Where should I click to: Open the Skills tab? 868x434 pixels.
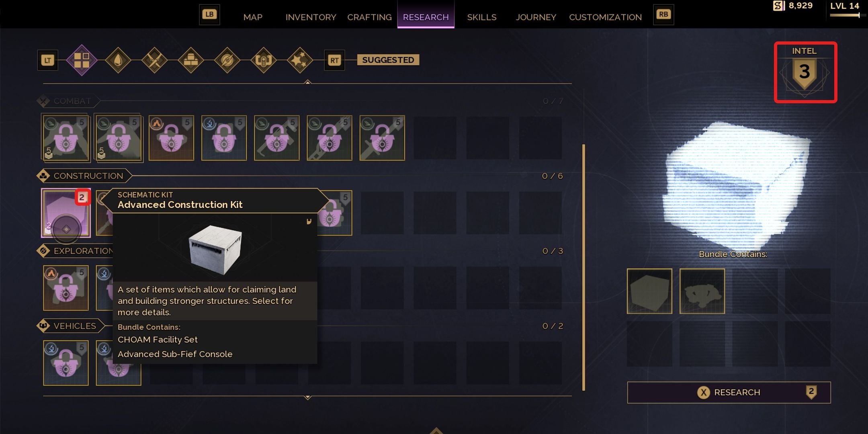point(481,17)
